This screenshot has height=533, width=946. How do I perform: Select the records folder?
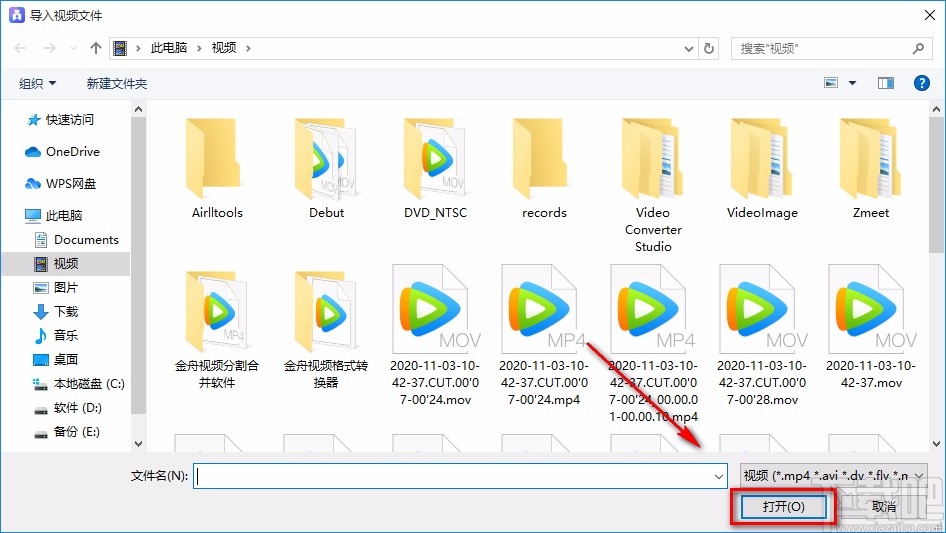pyautogui.click(x=544, y=169)
